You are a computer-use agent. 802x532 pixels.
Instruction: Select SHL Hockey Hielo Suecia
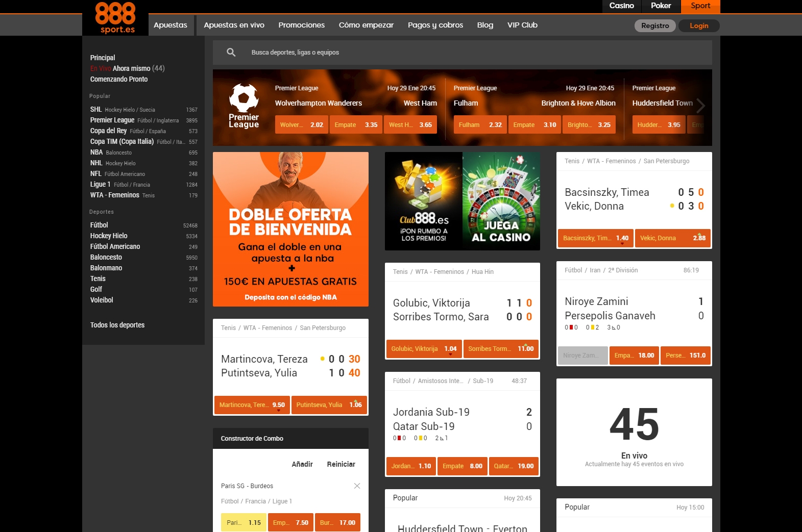(x=144, y=109)
